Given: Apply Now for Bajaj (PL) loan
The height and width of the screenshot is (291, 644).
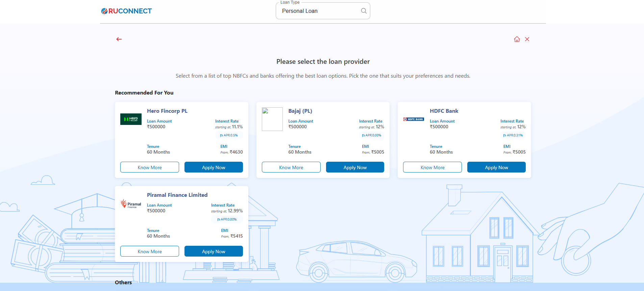Looking at the screenshot, I should click(355, 167).
